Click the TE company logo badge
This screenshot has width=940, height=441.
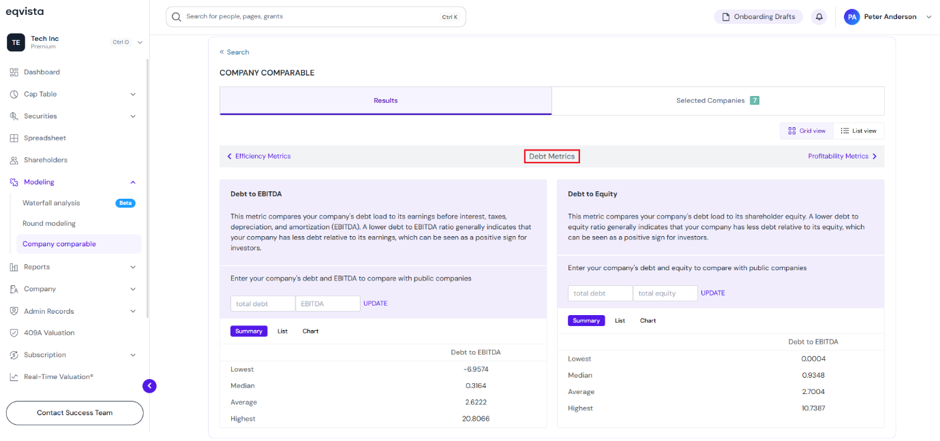click(x=16, y=42)
